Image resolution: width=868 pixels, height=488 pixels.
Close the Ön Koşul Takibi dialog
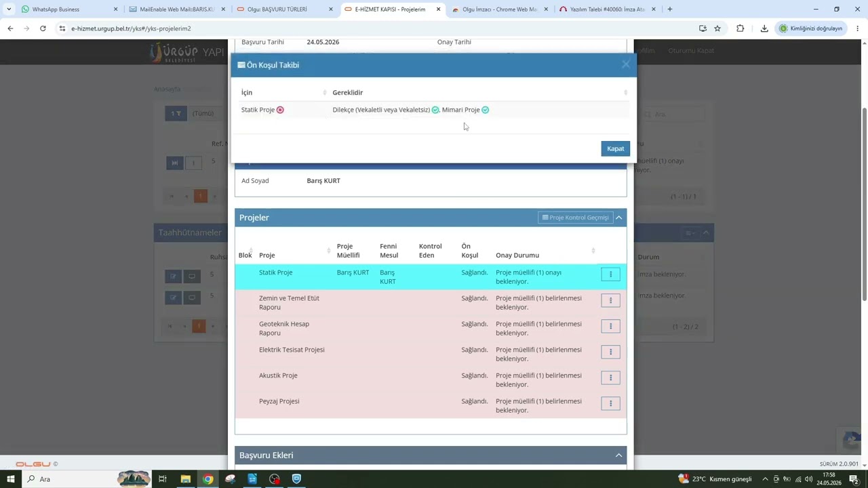click(625, 64)
